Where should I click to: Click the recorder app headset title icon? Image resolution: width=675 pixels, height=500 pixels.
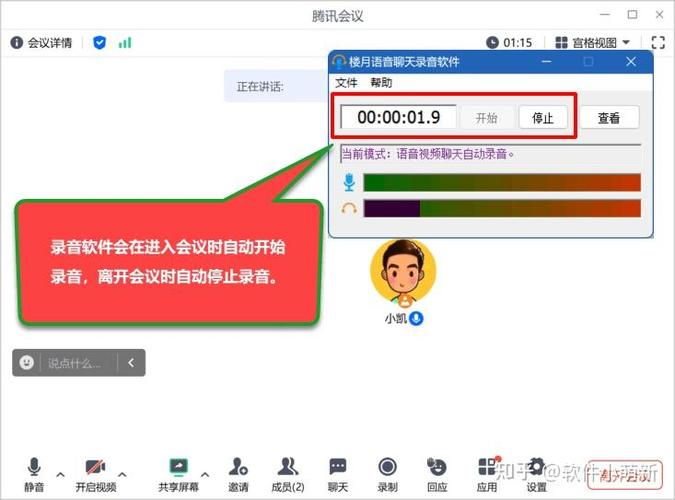coord(339,62)
